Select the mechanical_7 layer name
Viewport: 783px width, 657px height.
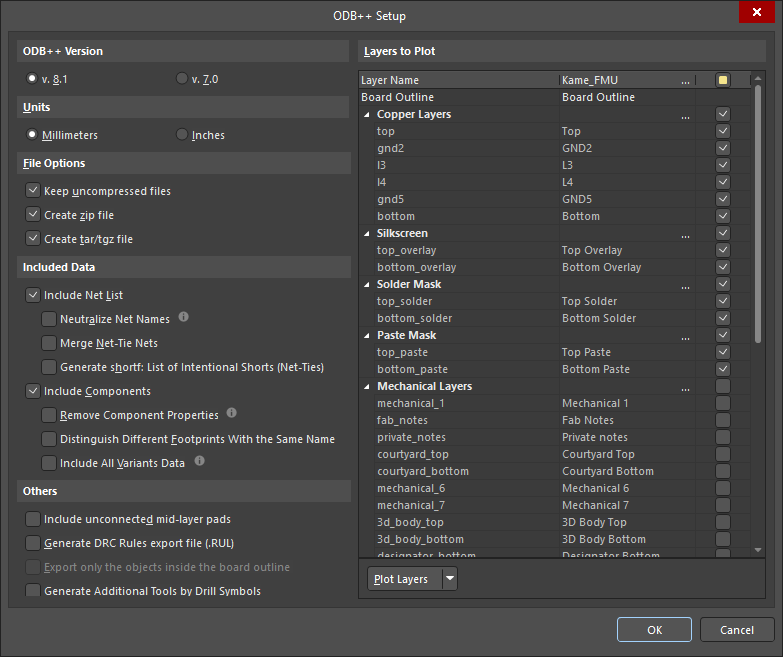(x=411, y=505)
